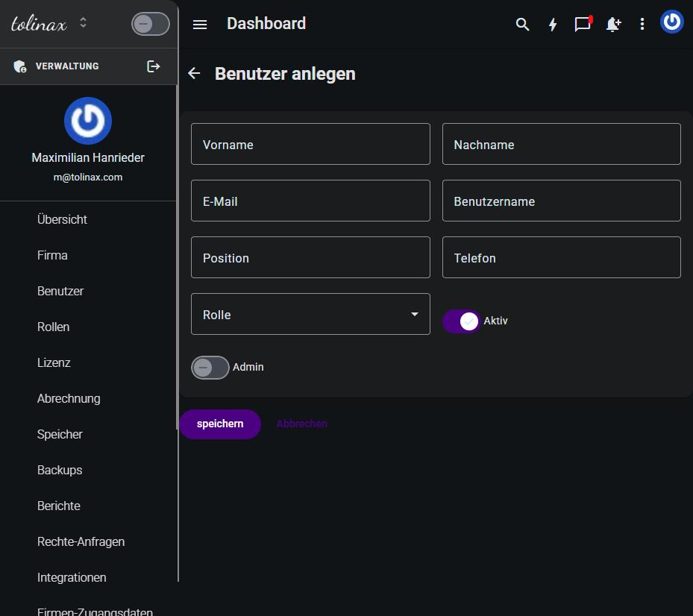Open the Rollen menu item
This screenshot has height=616, width=693.
tap(53, 327)
